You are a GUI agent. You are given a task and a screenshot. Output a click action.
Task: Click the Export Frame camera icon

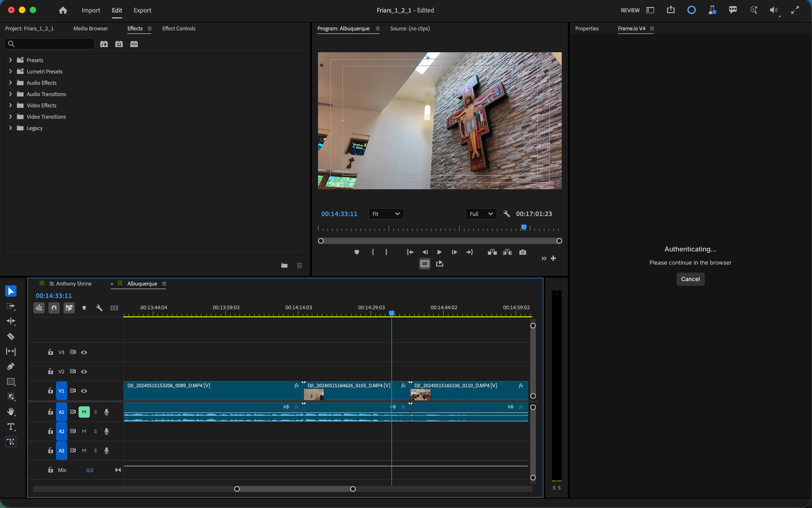click(522, 252)
